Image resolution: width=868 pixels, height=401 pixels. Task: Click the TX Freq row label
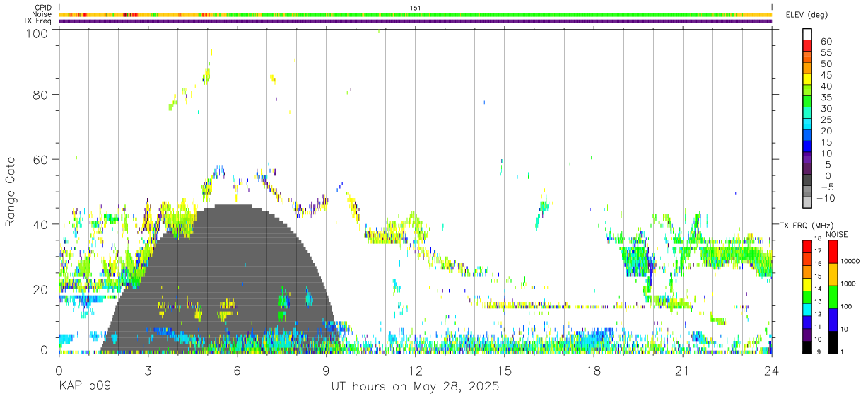37,21
